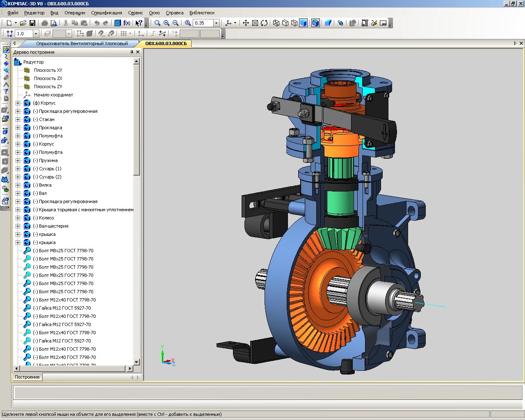Screen dimensions: 525x420
Task: Open the Print preview icon
Action: (x=54, y=23)
